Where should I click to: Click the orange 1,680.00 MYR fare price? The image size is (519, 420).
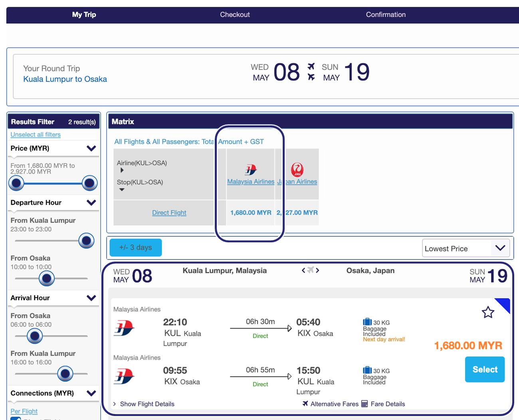pos(468,345)
